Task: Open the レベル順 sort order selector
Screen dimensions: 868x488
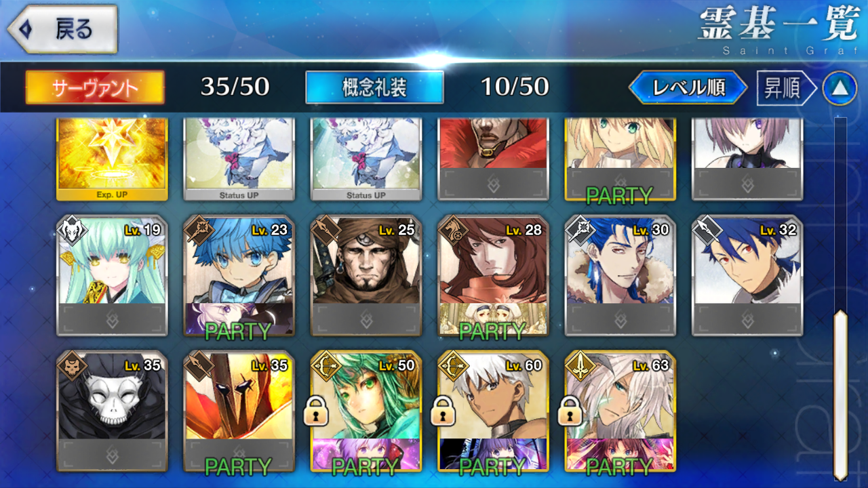Action: pos(688,87)
